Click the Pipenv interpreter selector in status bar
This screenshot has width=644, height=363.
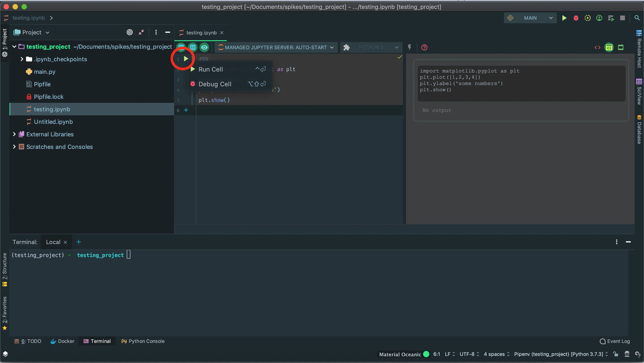click(x=559, y=354)
